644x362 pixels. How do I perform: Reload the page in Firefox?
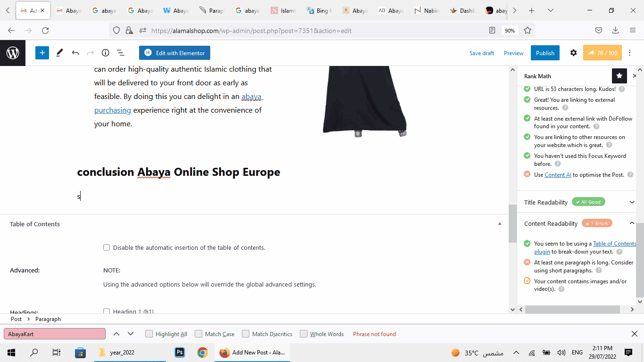[45, 31]
